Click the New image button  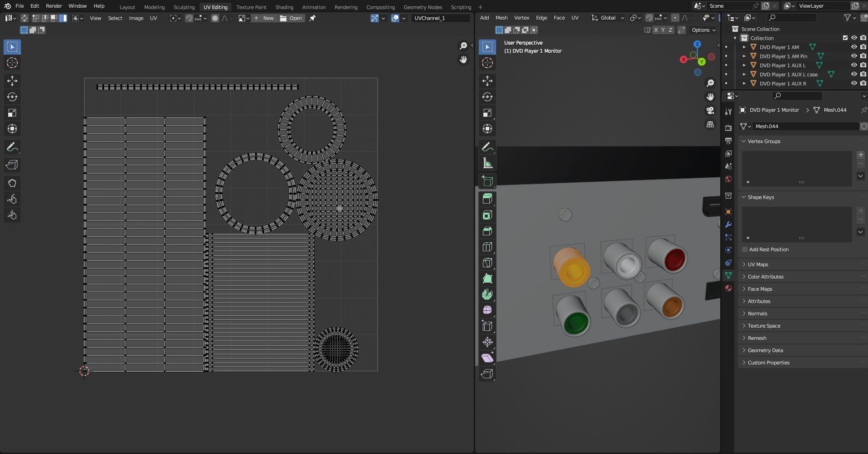(x=264, y=18)
